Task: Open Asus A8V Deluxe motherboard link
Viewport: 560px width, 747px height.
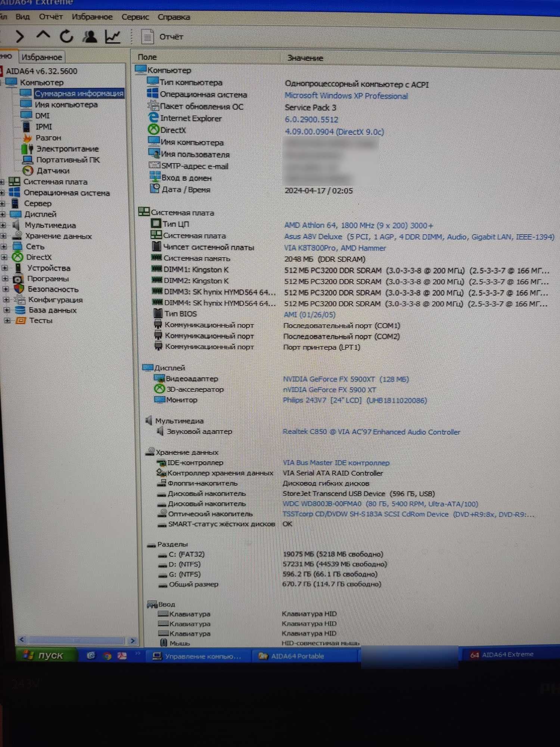Action: pos(419,237)
